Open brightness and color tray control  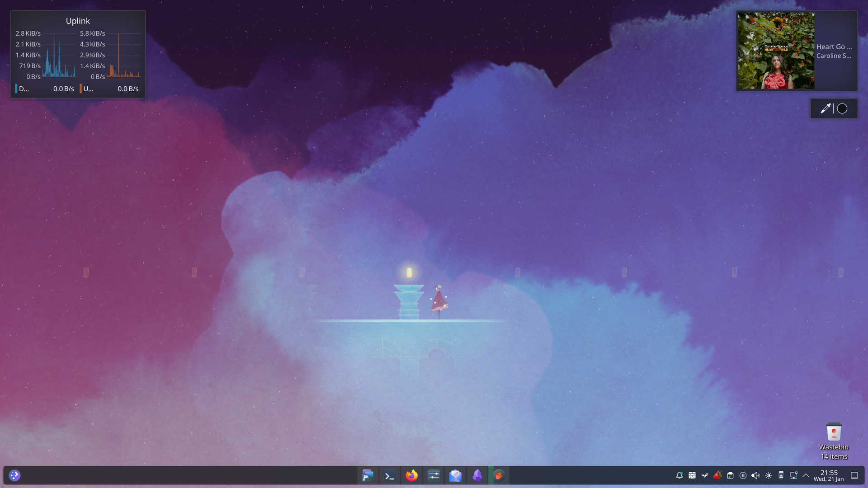pos(768,475)
